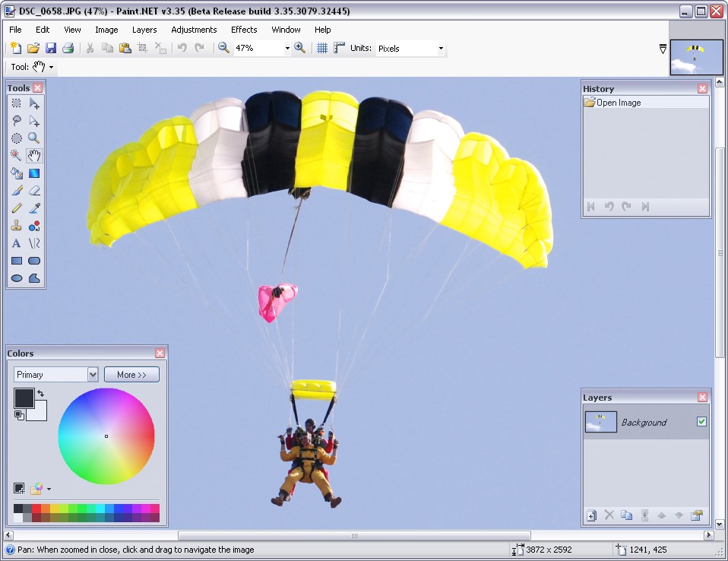Open the Effects menu
Screen dimensions: 728x561
click(x=244, y=30)
